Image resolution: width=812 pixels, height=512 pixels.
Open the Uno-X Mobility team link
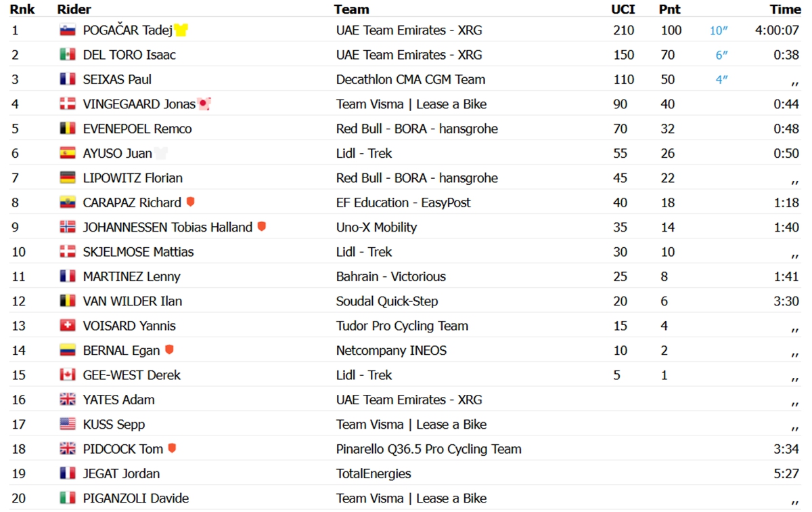coord(377,227)
